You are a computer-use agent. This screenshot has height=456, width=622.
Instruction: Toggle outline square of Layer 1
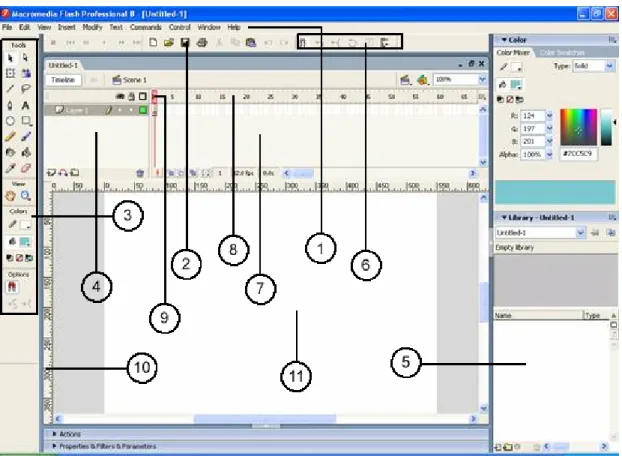(x=143, y=110)
